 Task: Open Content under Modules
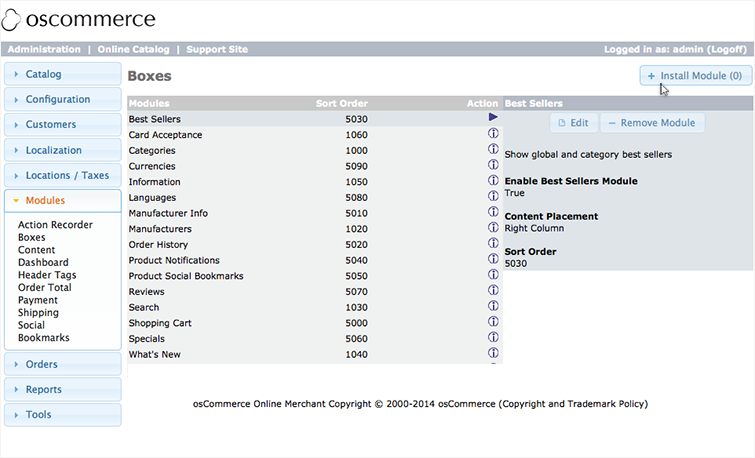[37, 250]
